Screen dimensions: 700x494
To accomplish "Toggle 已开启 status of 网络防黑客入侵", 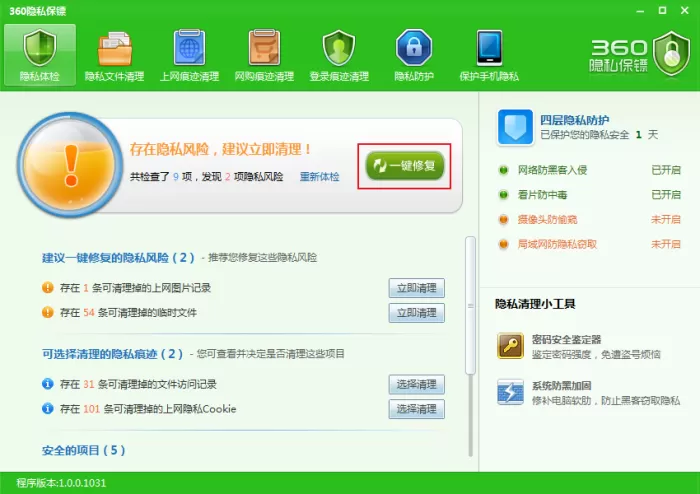I will [x=666, y=170].
